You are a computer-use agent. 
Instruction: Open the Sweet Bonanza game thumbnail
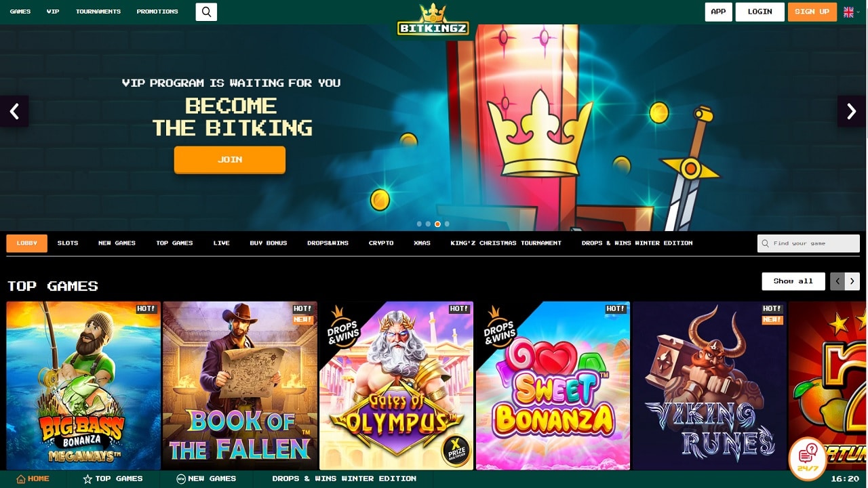(x=553, y=386)
